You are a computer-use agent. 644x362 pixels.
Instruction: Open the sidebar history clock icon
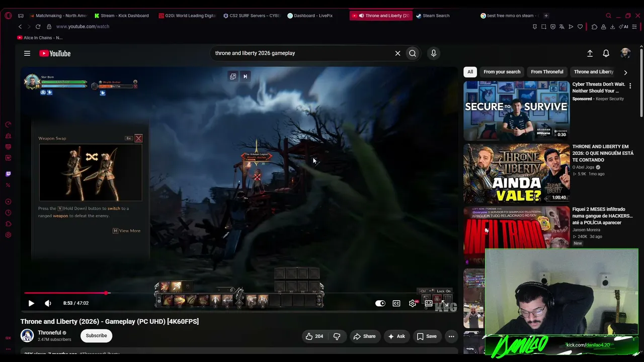click(8, 213)
